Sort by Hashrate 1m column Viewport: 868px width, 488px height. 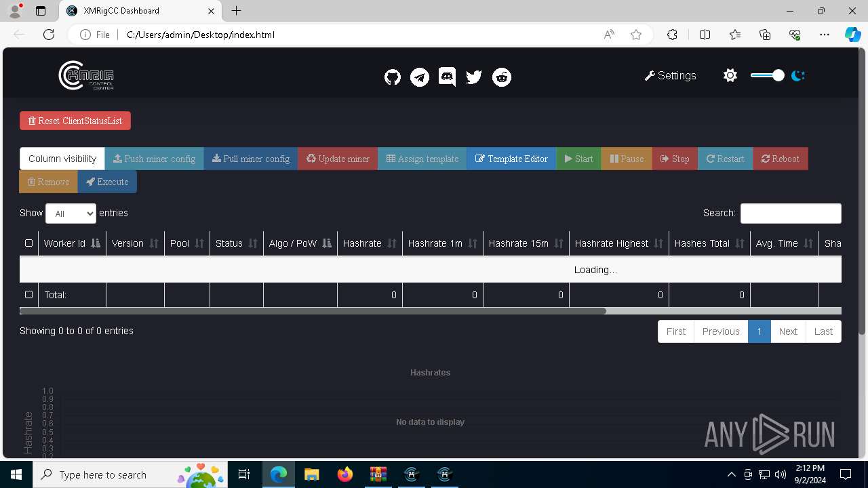(443, 243)
